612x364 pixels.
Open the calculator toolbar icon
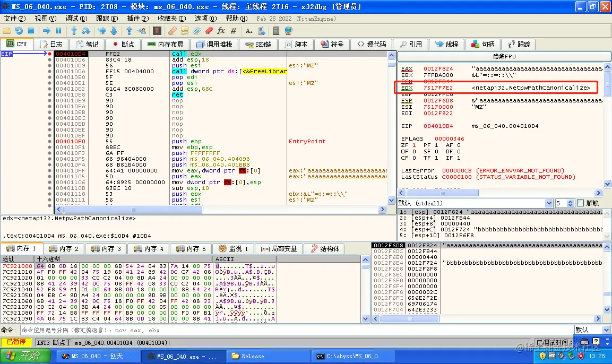[277, 31]
